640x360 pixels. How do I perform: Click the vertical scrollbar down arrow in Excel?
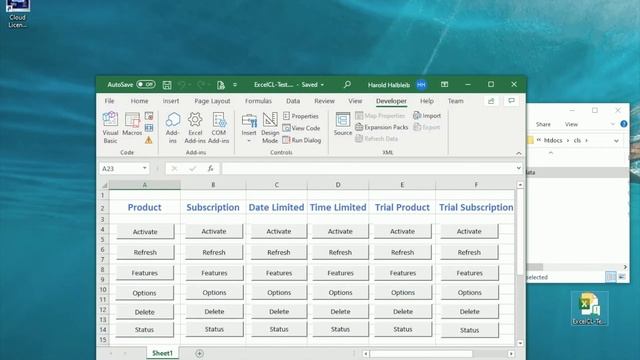tap(520, 343)
